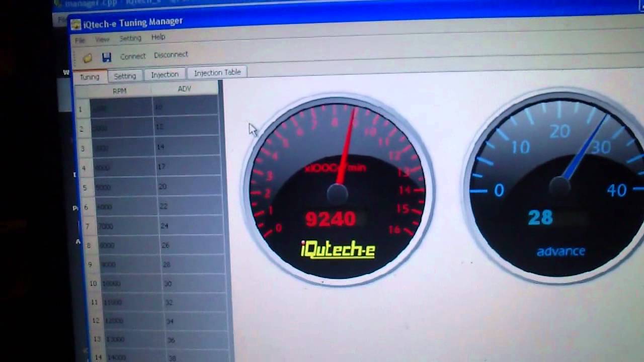
Task: Switch to the Injection tab
Action: click(165, 74)
